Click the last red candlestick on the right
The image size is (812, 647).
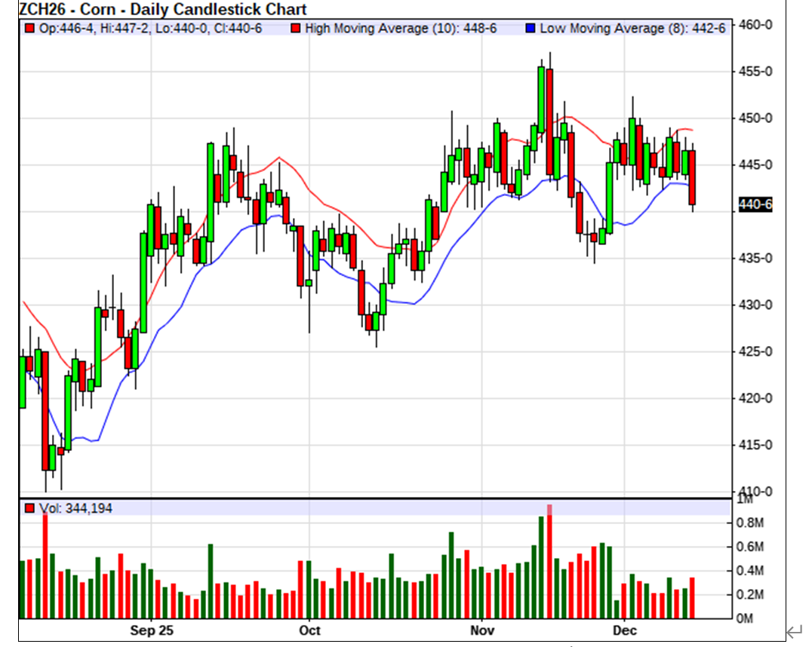click(692, 177)
